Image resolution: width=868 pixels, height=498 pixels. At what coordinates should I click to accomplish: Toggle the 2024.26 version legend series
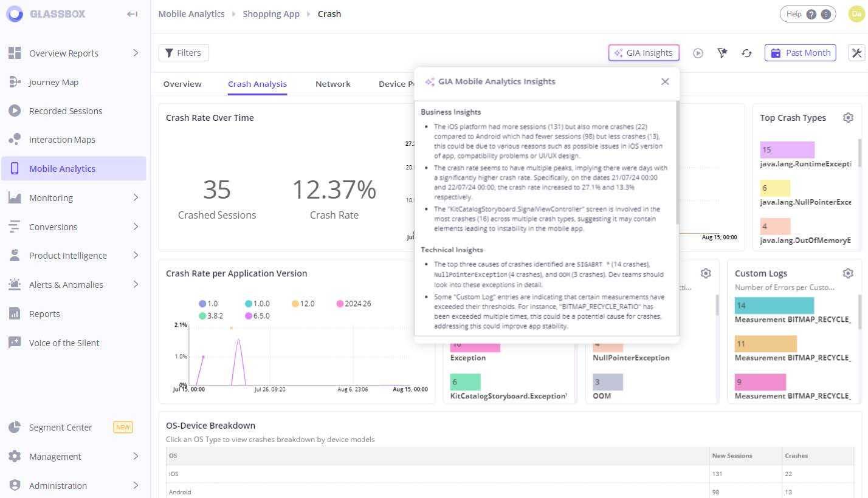(x=353, y=304)
